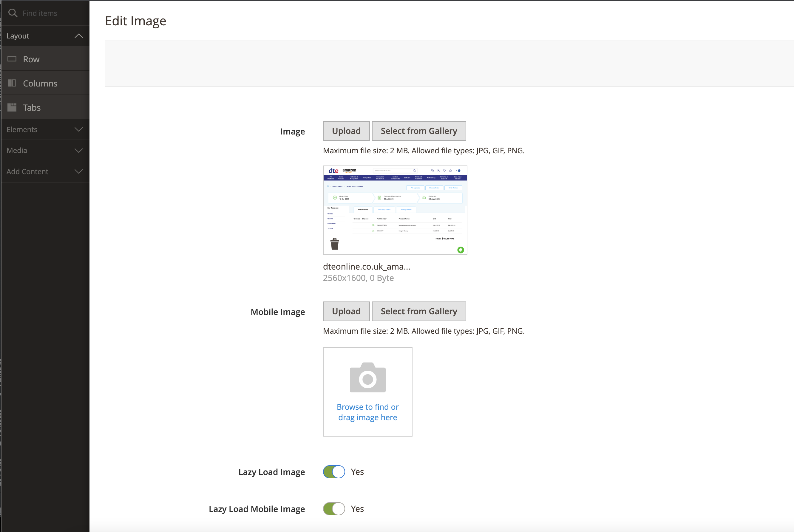Select the Tabs layout icon

point(12,107)
